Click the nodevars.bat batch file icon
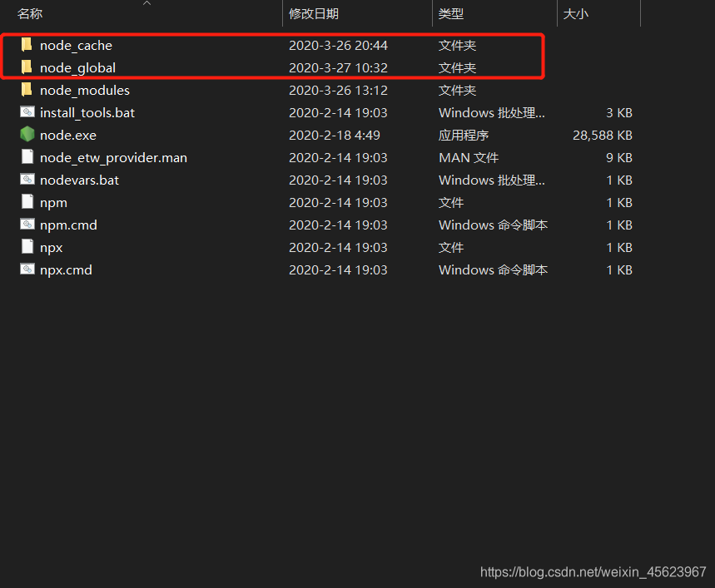Screen dimensions: 715x588 (27, 179)
